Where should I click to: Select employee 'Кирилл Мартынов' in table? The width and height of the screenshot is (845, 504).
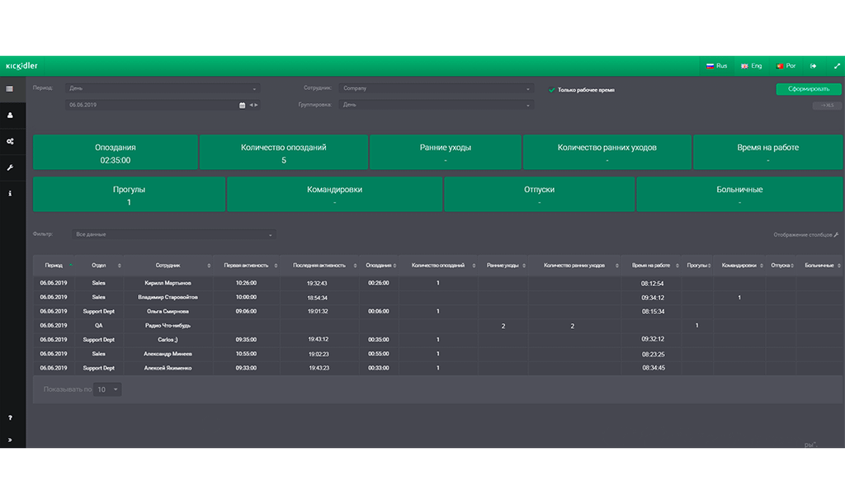[168, 283]
